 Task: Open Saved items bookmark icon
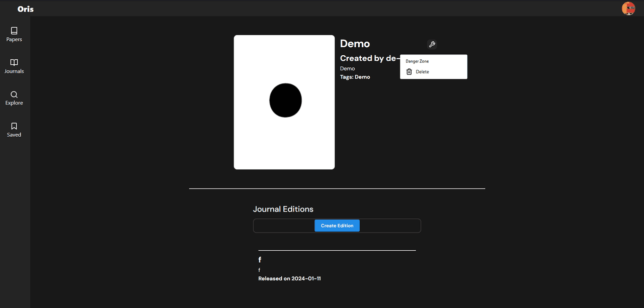tap(14, 126)
